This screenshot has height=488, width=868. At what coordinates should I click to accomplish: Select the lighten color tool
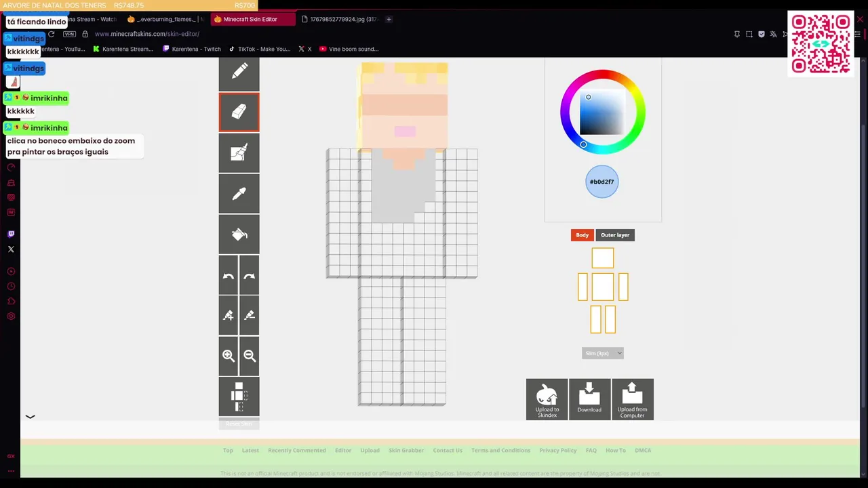click(229, 315)
